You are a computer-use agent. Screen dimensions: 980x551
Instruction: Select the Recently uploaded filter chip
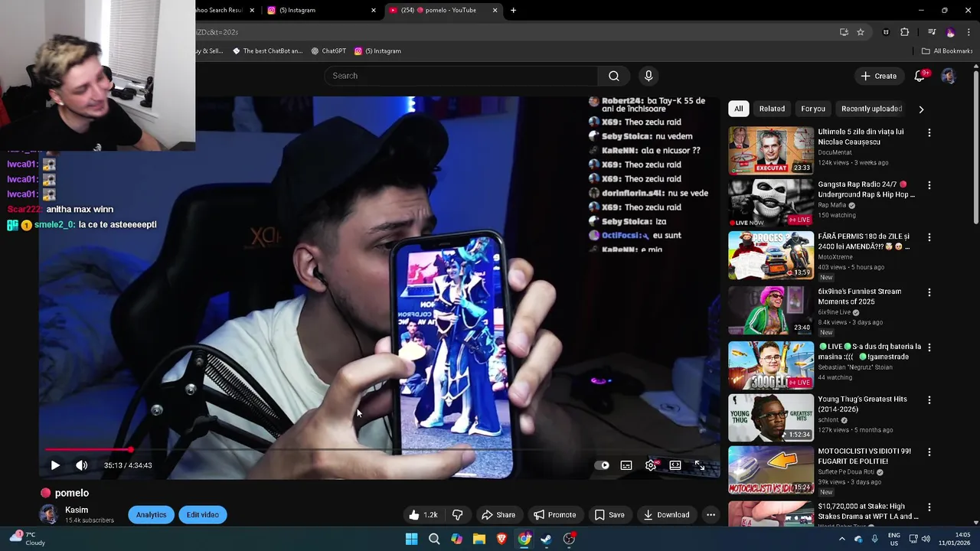click(871, 109)
